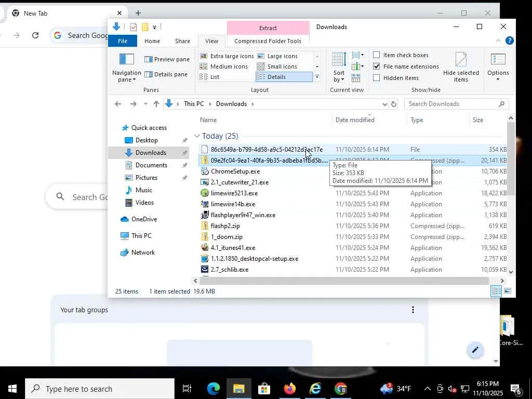
Task: Open the recent locations dropdown
Action: point(145,104)
